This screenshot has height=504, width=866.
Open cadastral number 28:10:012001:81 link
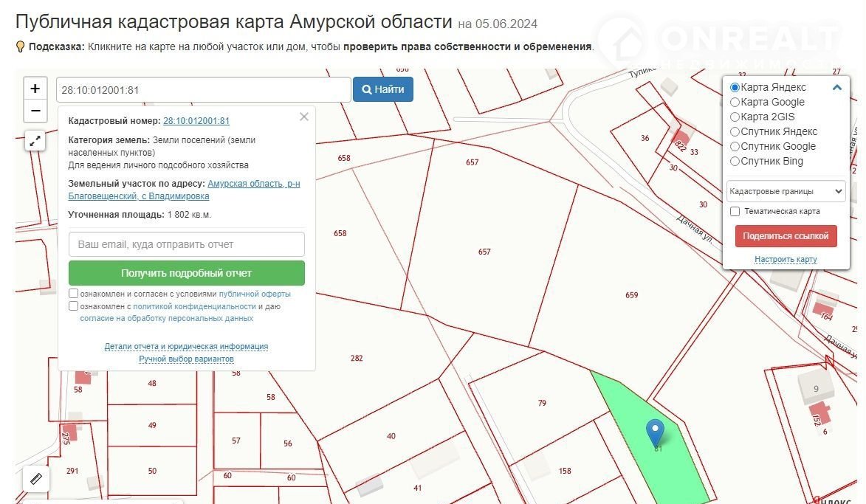196,121
